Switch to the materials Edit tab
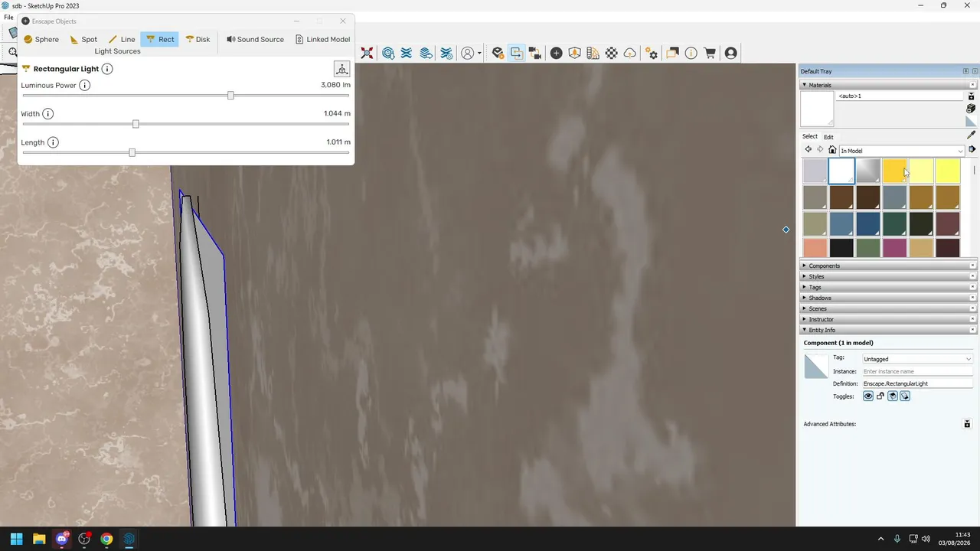 828,137
